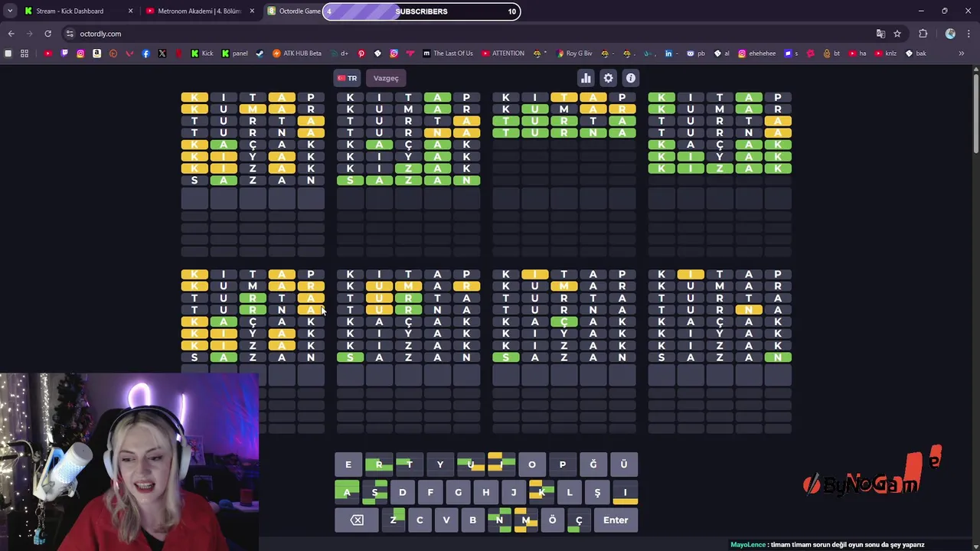Image resolution: width=980 pixels, height=551 pixels.
Task: Open the Instagram bookmark icon
Action: click(80, 54)
